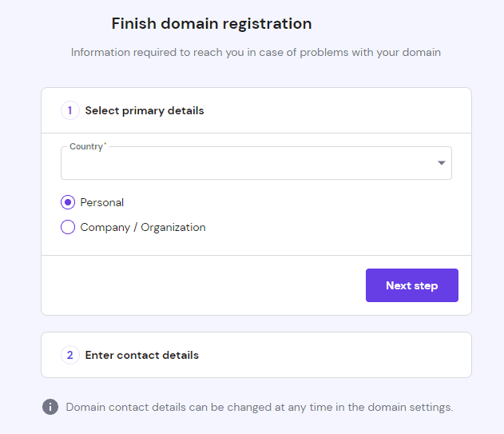Click the Country field label

click(86, 147)
